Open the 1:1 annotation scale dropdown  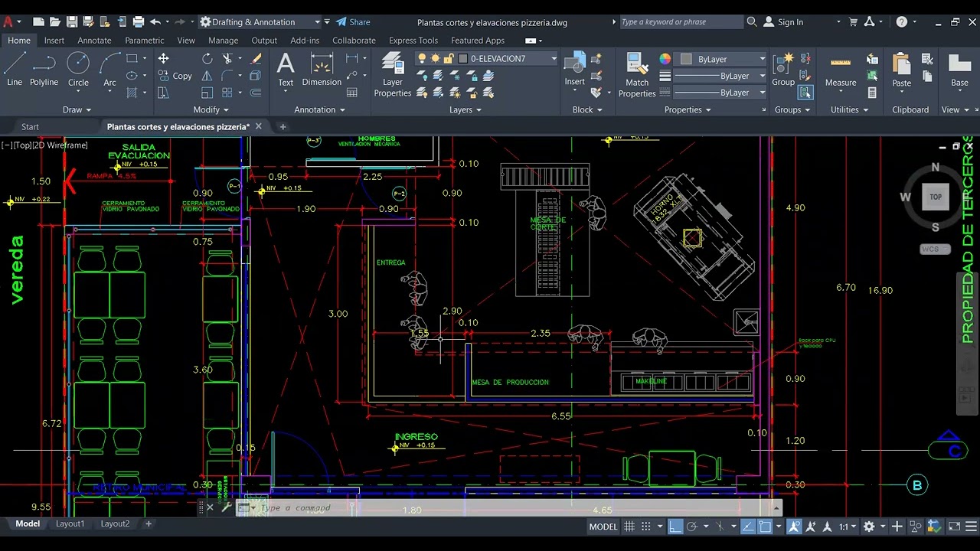[846, 527]
